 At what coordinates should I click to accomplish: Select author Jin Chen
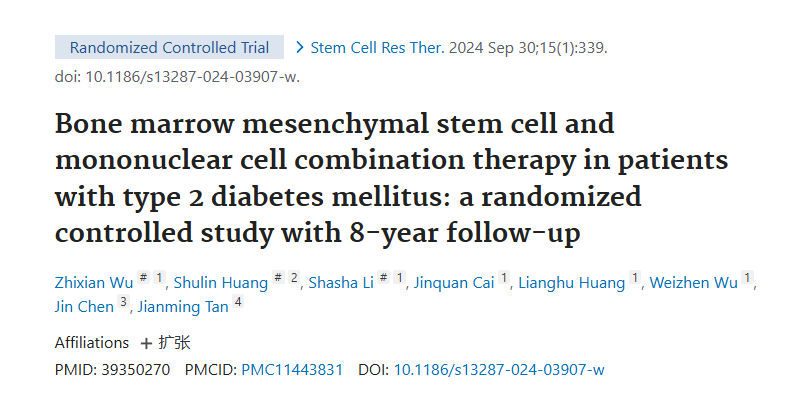[x=84, y=304]
